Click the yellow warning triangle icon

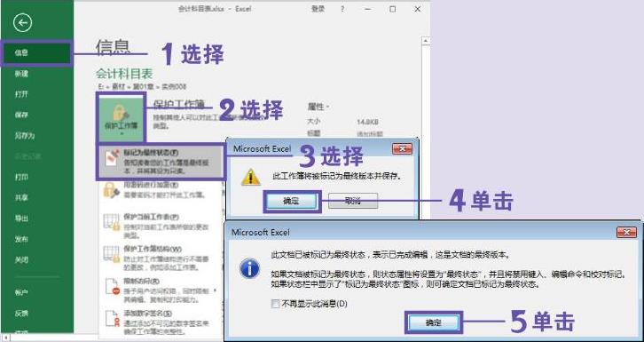coord(250,177)
